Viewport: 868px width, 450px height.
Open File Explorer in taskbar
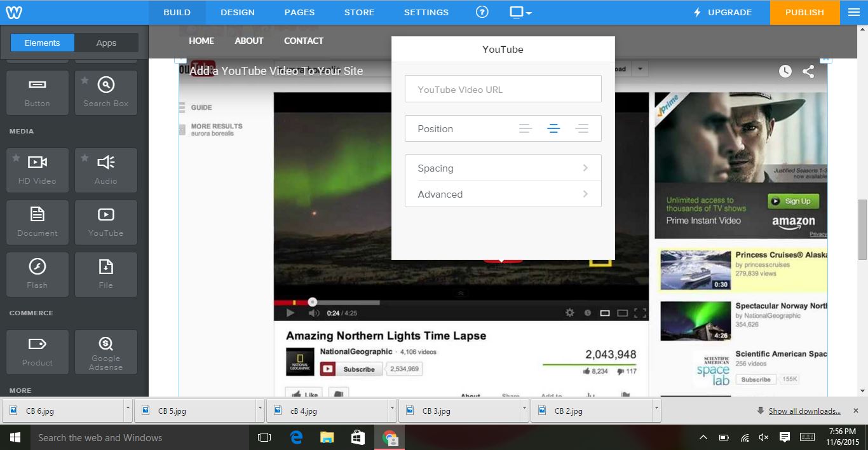click(327, 437)
